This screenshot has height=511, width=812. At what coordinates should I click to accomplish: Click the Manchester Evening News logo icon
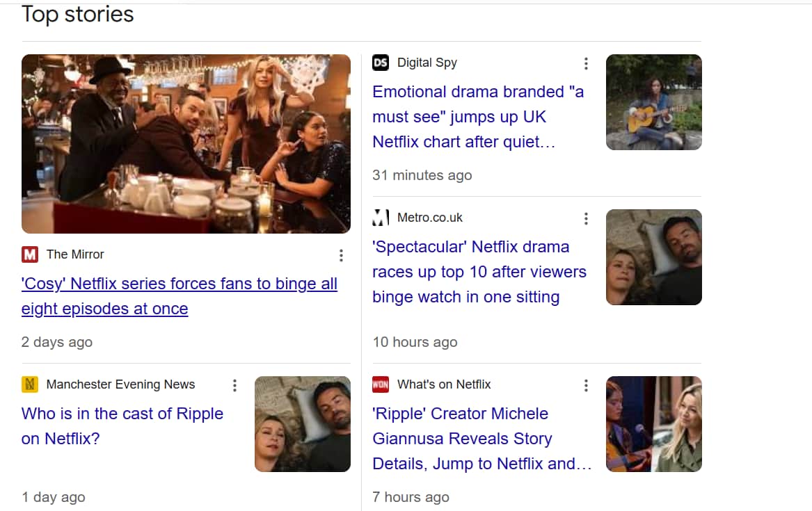click(x=30, y=384)
